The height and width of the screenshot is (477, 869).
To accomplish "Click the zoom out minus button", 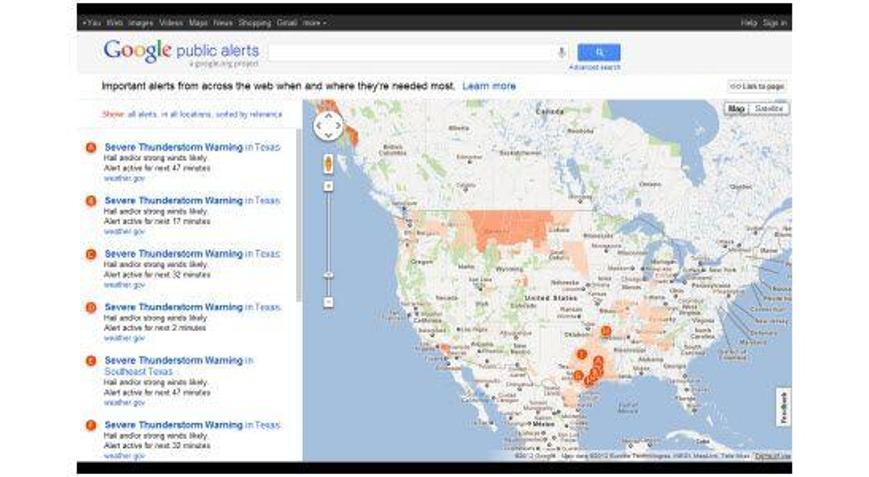I will point(328,301).
